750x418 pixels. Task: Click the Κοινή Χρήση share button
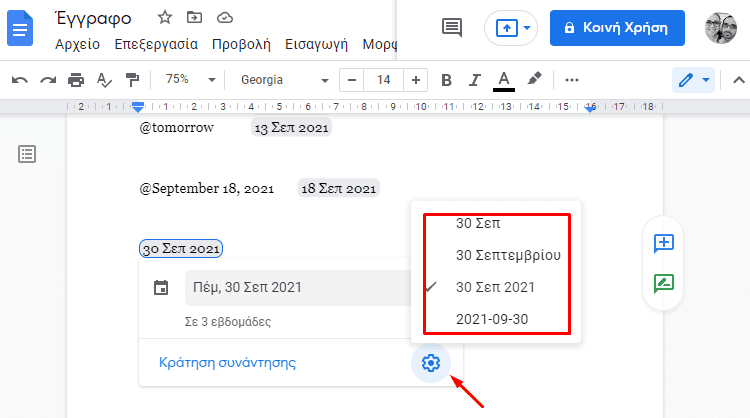(x=617, y=27)
